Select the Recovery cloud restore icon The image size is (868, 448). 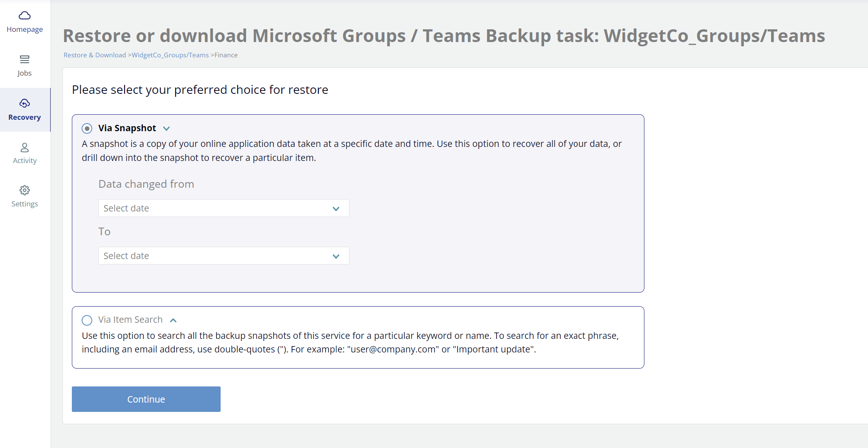click(x=25, y=103)
